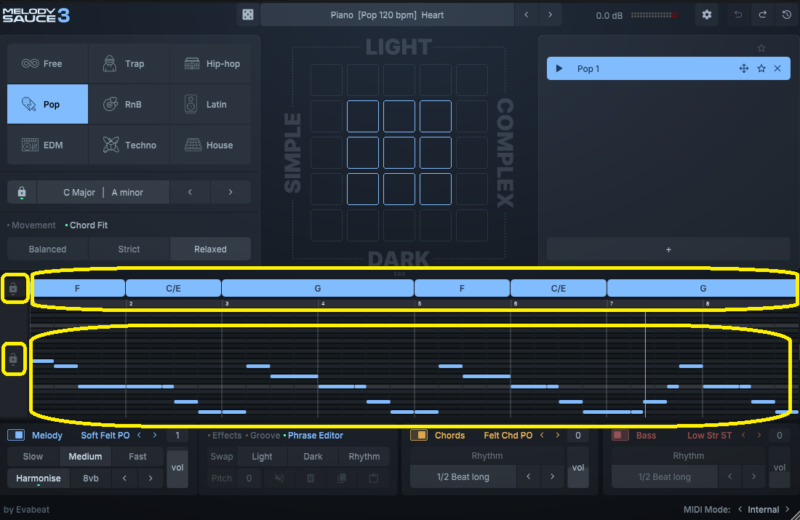Open the Phrase Editor tab
Image resolution: width=800 pixels, height=520 pixels.
(315, 435)
